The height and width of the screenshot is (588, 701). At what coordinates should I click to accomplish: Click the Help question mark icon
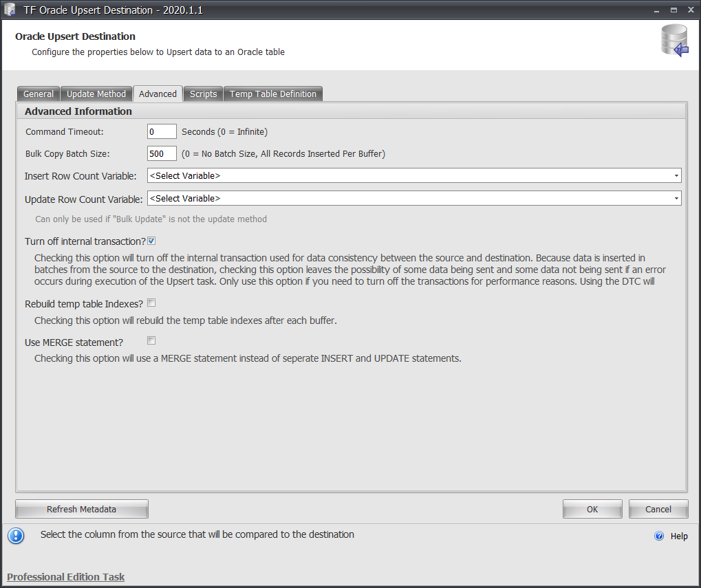click(x=658, y=536)
